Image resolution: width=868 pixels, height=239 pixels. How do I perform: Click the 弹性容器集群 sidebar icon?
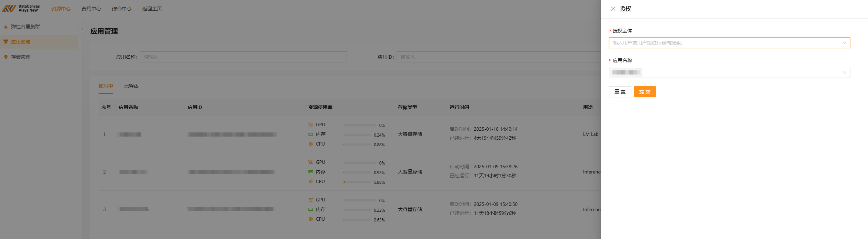pos(6,27)
